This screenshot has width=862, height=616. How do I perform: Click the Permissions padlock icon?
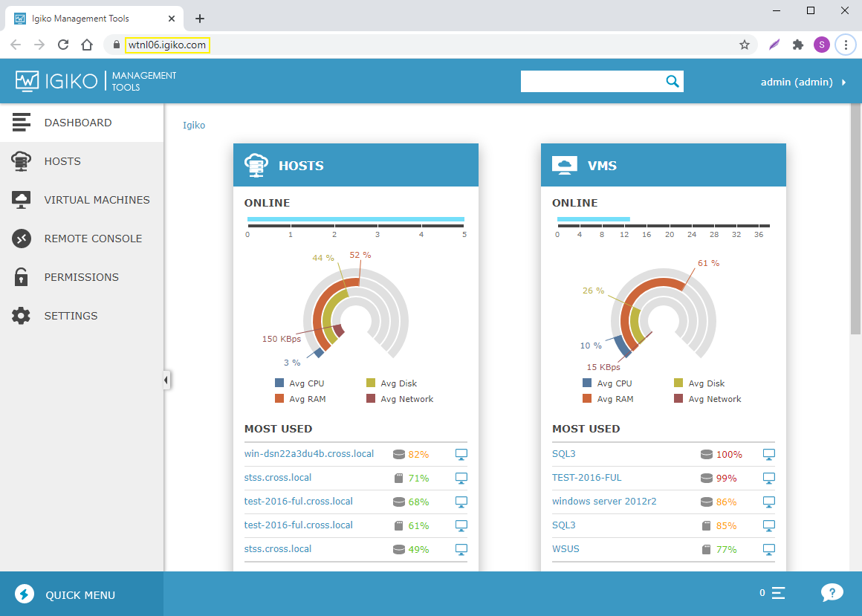(22, 277)
